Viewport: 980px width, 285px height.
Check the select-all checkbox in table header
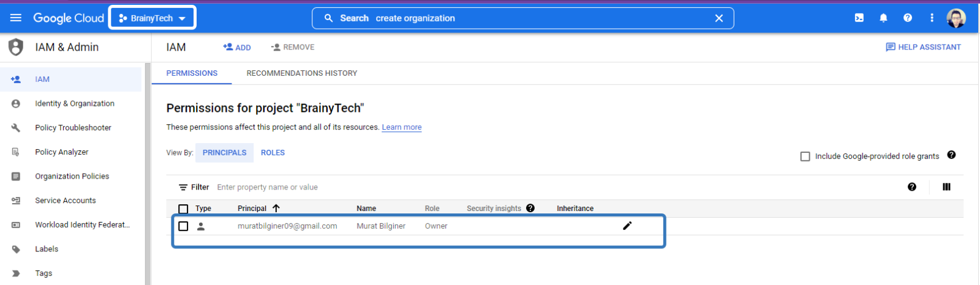[x=183, y=209]
